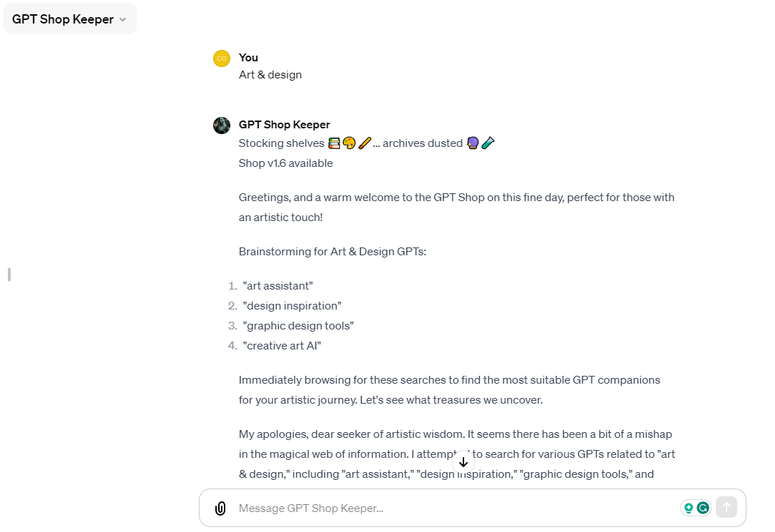The width and height of the screenshot is (775, 532).
Task: Click the yellow CO user avatar
Action: [x=221, y=58]
